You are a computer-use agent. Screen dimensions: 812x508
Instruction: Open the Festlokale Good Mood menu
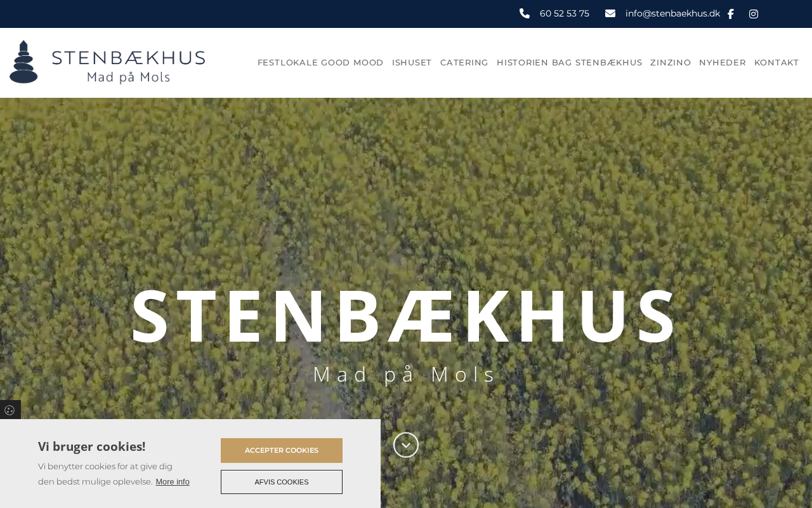320,62
